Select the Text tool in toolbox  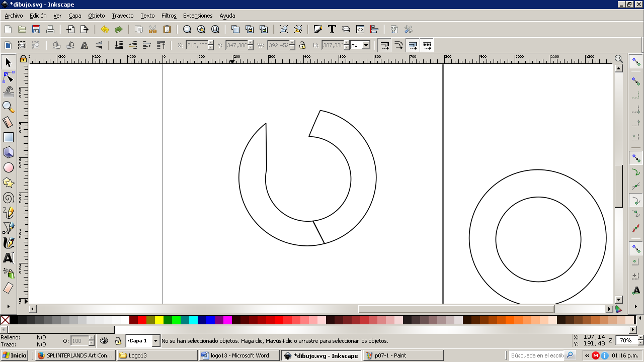point(8,258)
